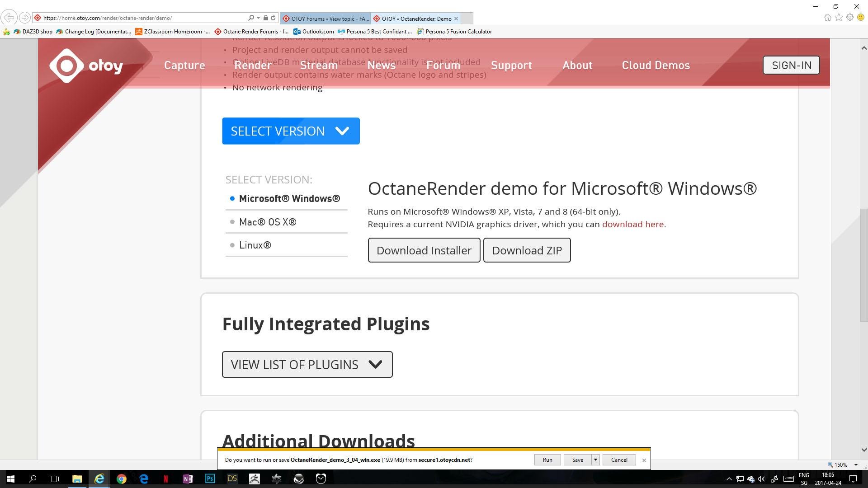Image resolution: width=868 pixels, height=488 pixels.
Task: Save the OctaneRender demo file
Action: 577,460
